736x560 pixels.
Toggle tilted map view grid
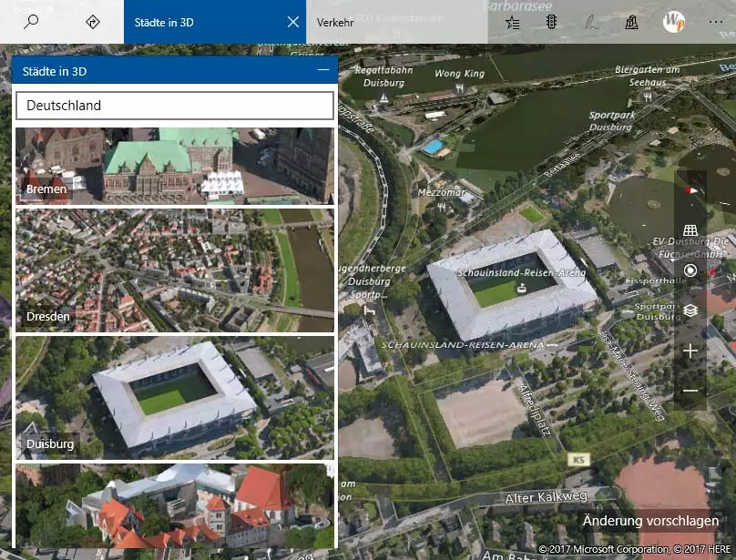tap(690, 230)
